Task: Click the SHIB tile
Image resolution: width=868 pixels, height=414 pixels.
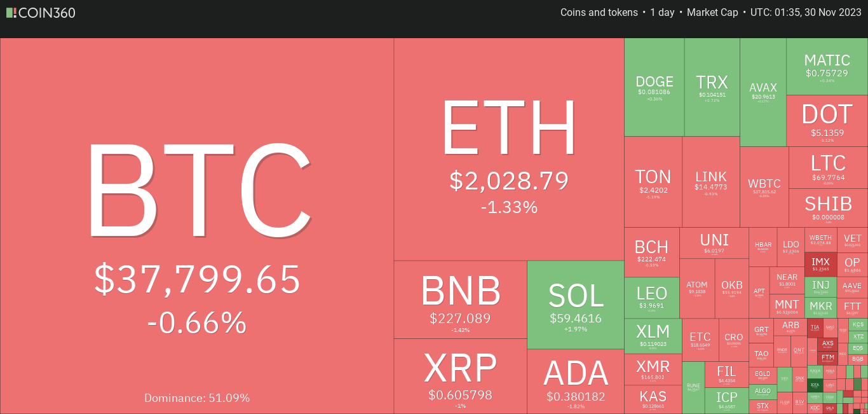Action: coord(828,208)
